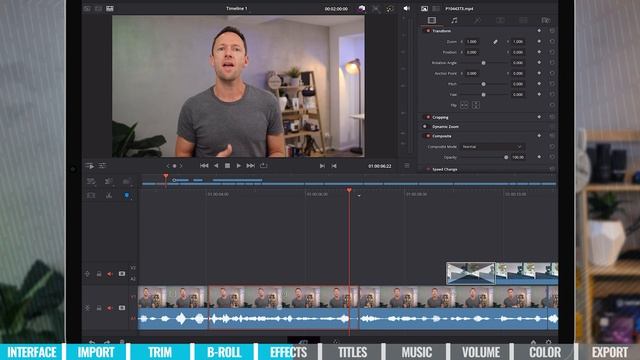Toggle the Transform section enable dot
Image resolution: width=640 pixels, height=360 pixels.
[428, 31]
